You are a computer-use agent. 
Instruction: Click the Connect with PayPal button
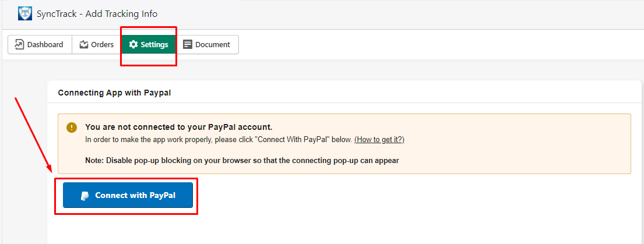point(128,195)
